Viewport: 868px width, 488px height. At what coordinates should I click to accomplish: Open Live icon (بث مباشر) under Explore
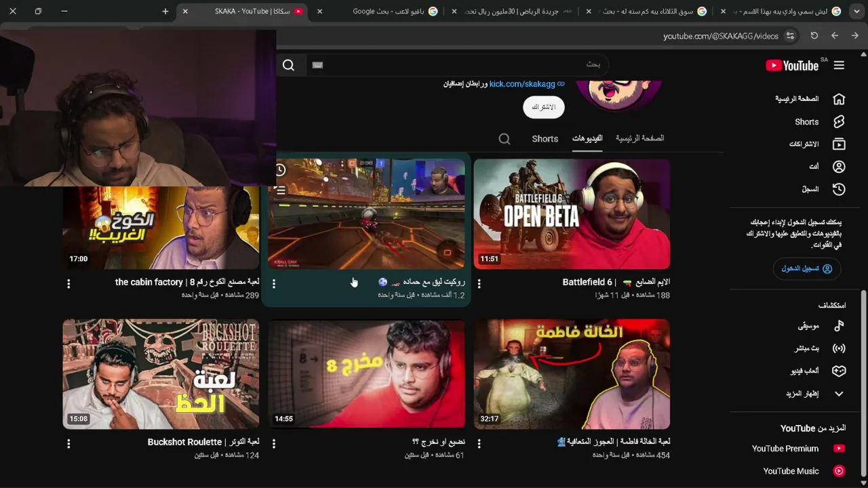click(839, 348)
